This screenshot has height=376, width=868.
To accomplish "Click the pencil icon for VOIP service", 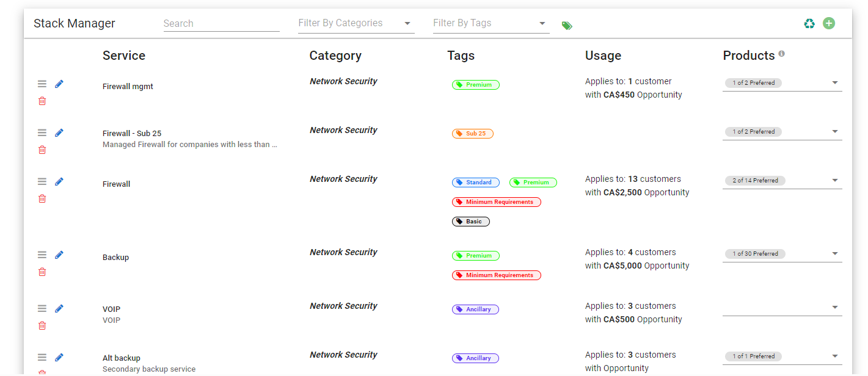I will click(x=59, y=309).
